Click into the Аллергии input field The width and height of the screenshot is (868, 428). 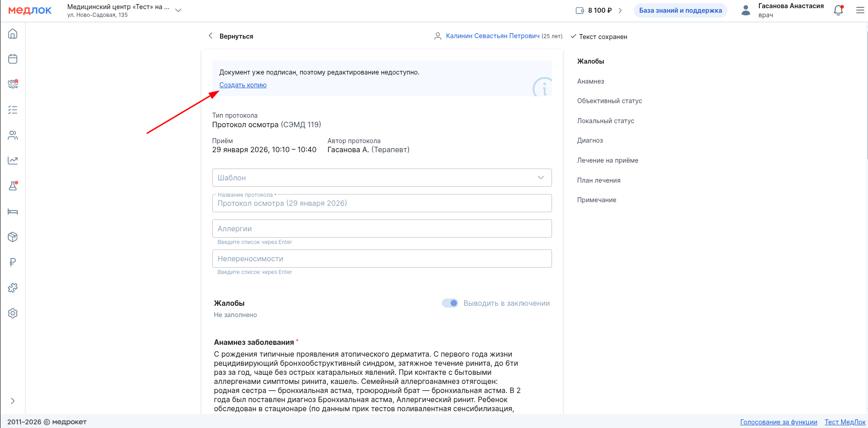point(381,229)
